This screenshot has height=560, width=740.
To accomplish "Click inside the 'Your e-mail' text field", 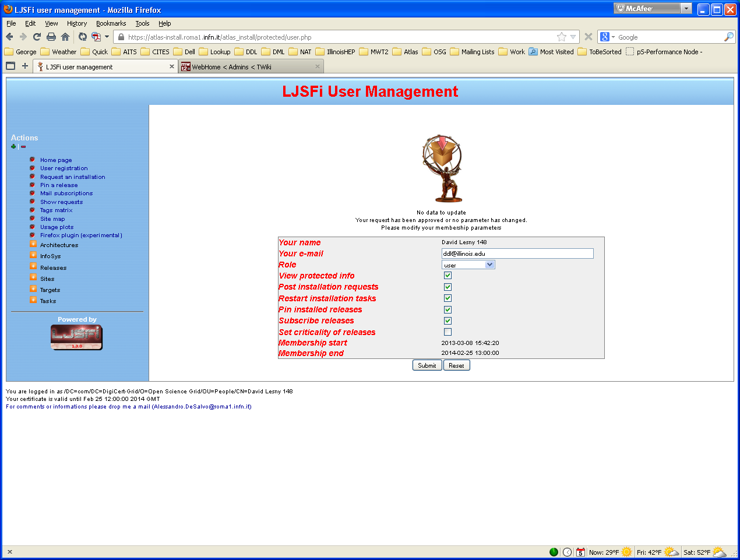I will (x=517, y=253).
